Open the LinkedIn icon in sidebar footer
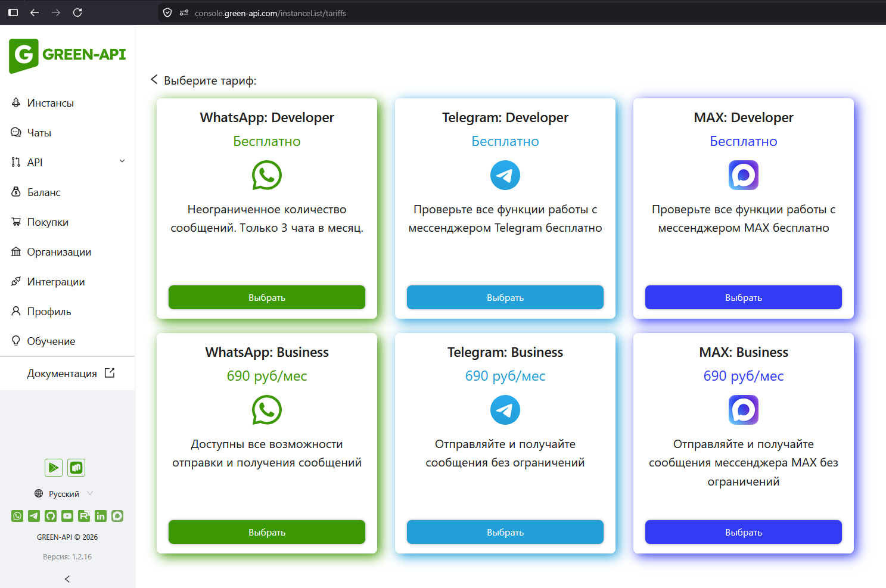 tap(101, 516)
